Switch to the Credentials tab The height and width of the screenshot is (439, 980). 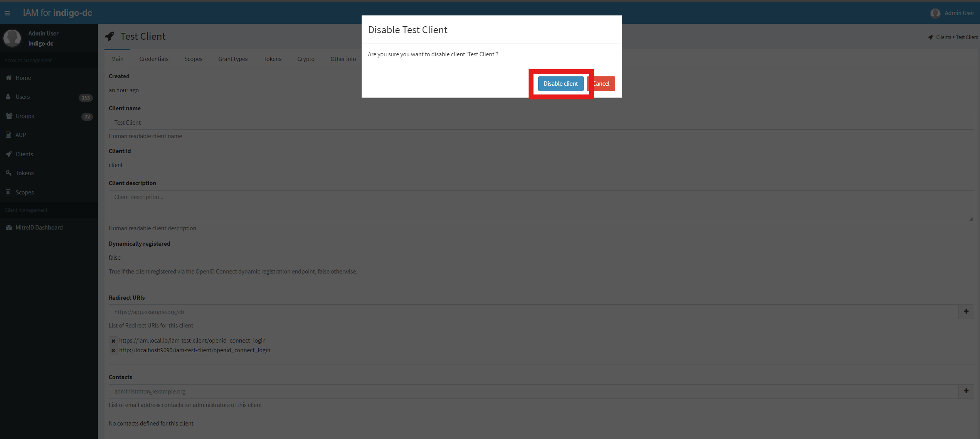154,59
